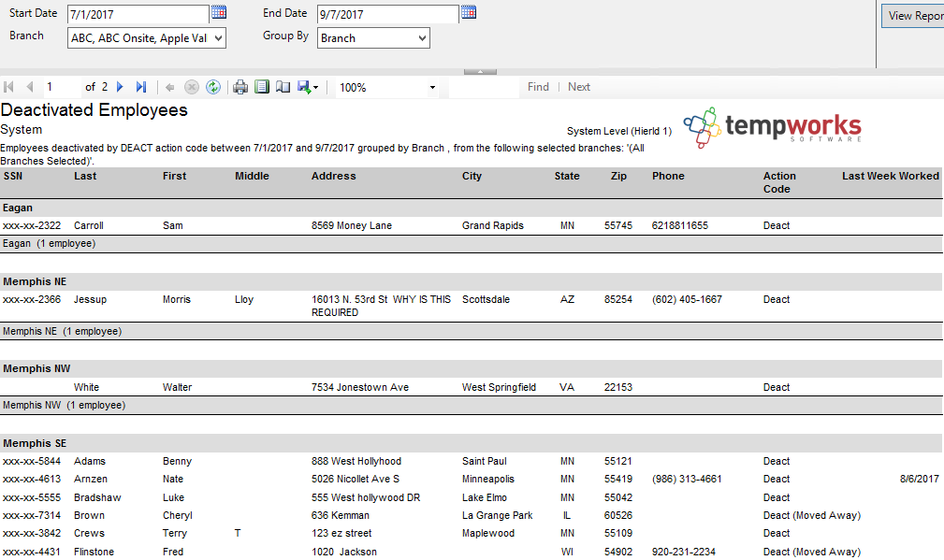
Task: Click the find text search box
Action: coord(483,87)
